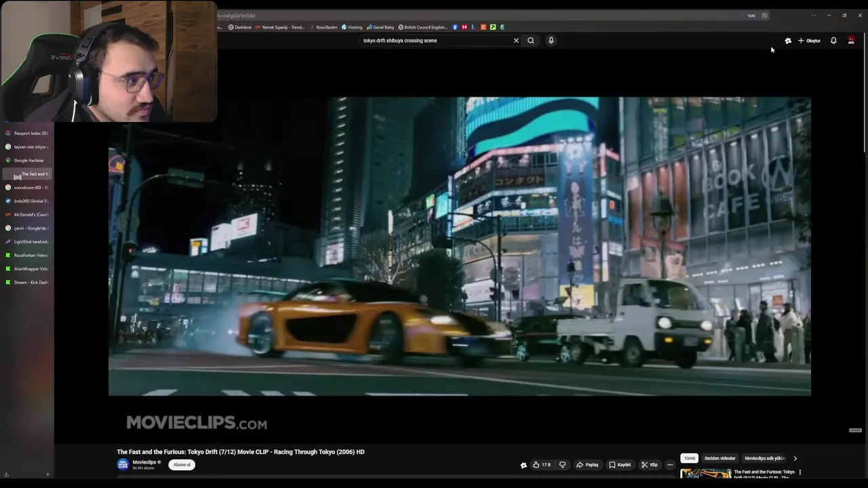Click the YouTube search magnifier button
Screen dimensions: 868x488
[531, 41]
